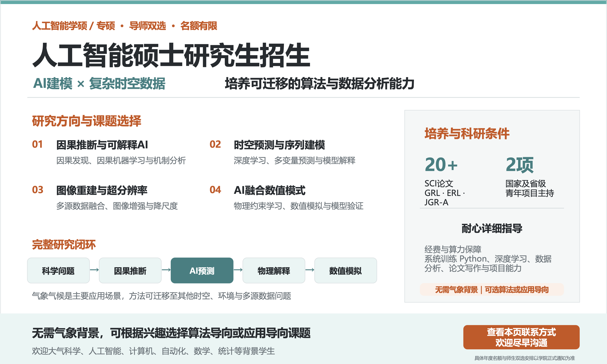Click the 20+ statistic
607x364 pixels.
pos(441,164)
